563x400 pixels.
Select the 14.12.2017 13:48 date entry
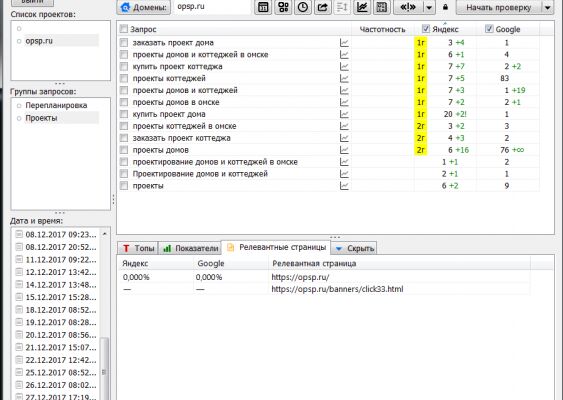pos(60,285)
